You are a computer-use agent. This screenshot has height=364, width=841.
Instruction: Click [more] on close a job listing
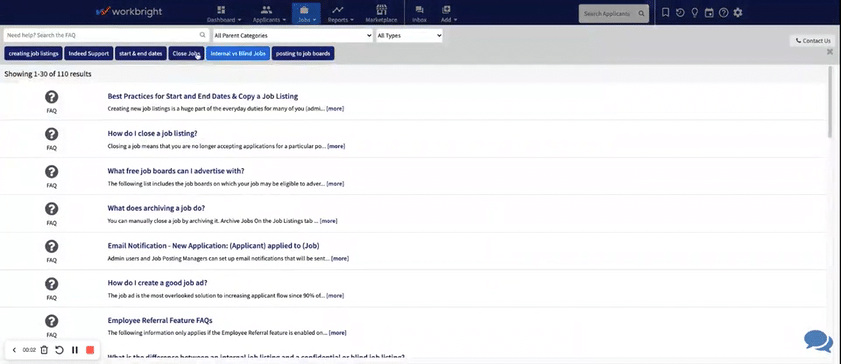[336, 146]
